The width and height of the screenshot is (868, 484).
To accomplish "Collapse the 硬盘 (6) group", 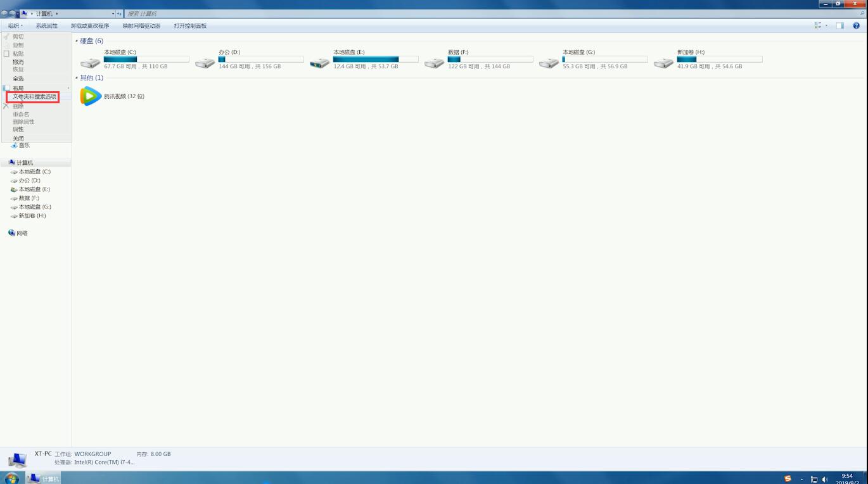I will click(77, 41).
